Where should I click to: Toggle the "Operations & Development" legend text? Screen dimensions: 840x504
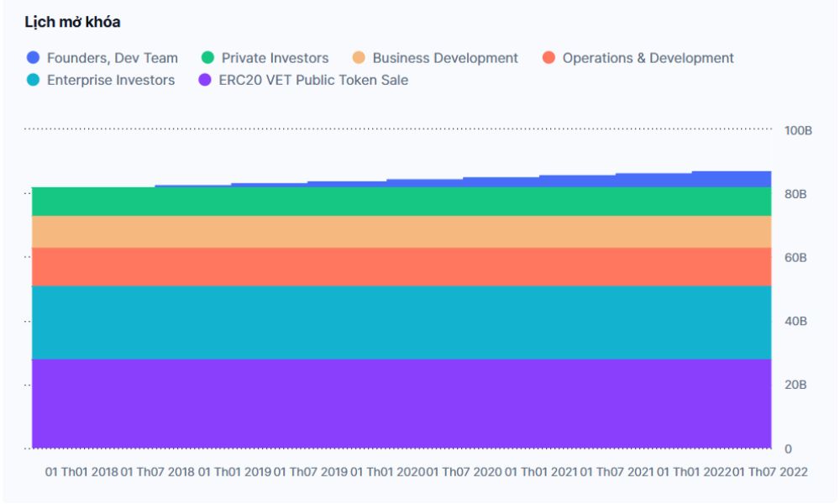click(x=648, y=58)
